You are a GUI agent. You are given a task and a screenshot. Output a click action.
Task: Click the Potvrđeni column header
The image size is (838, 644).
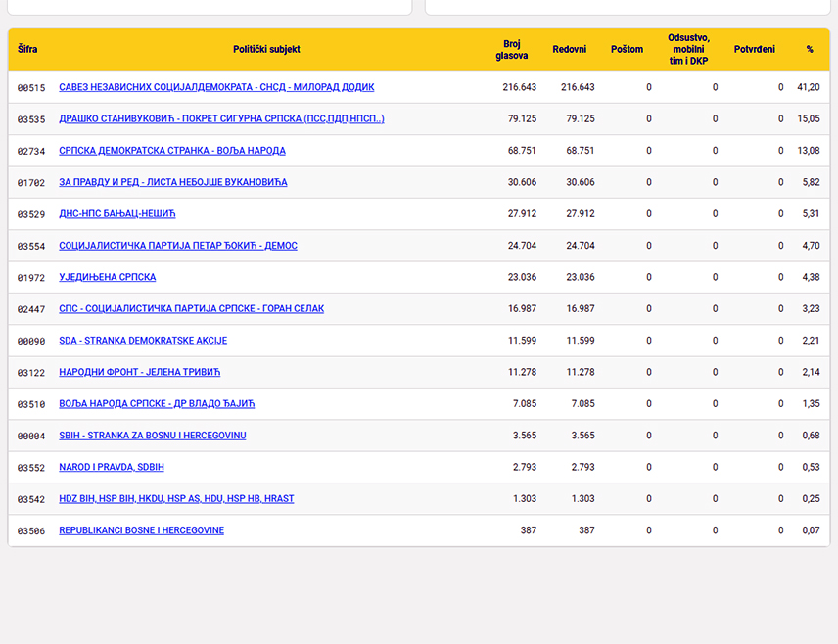point(754,49)
